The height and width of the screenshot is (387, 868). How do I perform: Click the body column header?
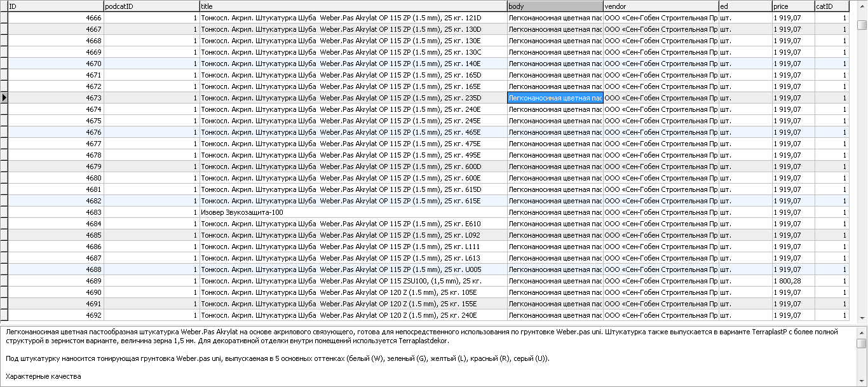tap(555, 6)
